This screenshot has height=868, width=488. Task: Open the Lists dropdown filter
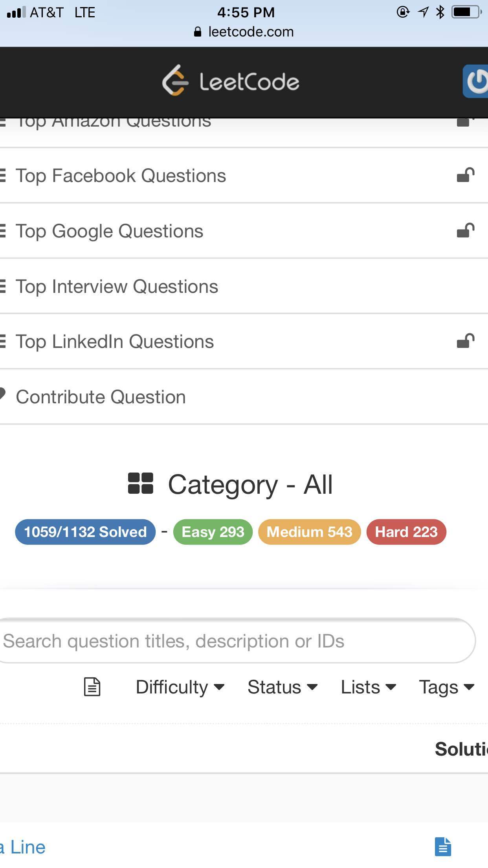369,687
